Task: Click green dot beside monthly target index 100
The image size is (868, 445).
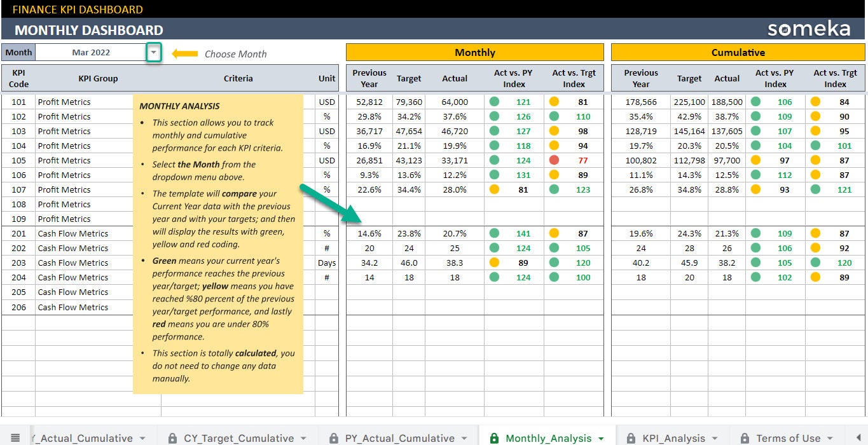Action: pos(554,277)
